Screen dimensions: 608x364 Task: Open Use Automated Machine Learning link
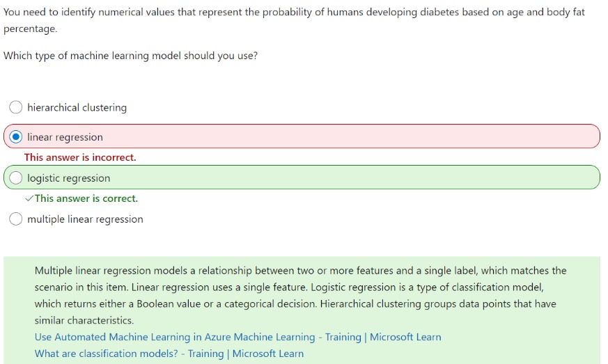pyautogui.click(x=237, y=337)
